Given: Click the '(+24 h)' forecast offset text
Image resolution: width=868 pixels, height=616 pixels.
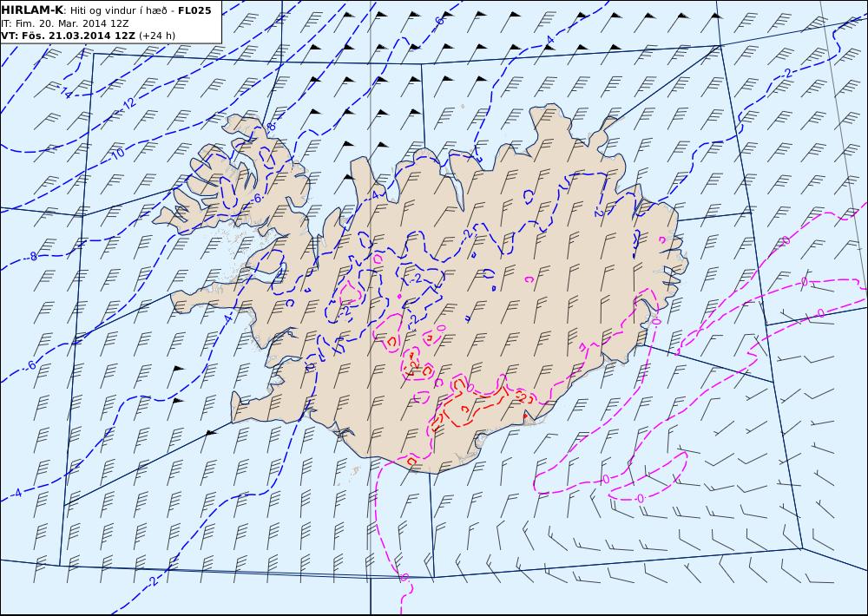Looking at the screenshot, I should 156,36.
